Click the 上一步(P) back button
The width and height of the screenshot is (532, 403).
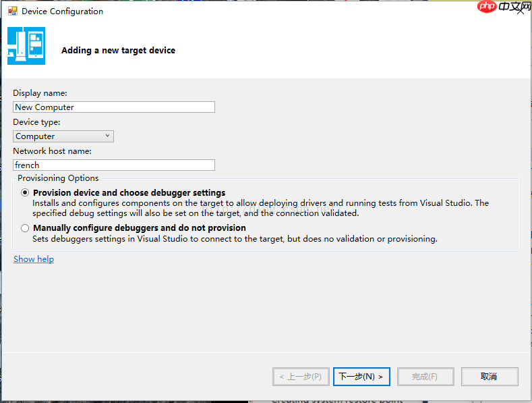pos(301,377)
